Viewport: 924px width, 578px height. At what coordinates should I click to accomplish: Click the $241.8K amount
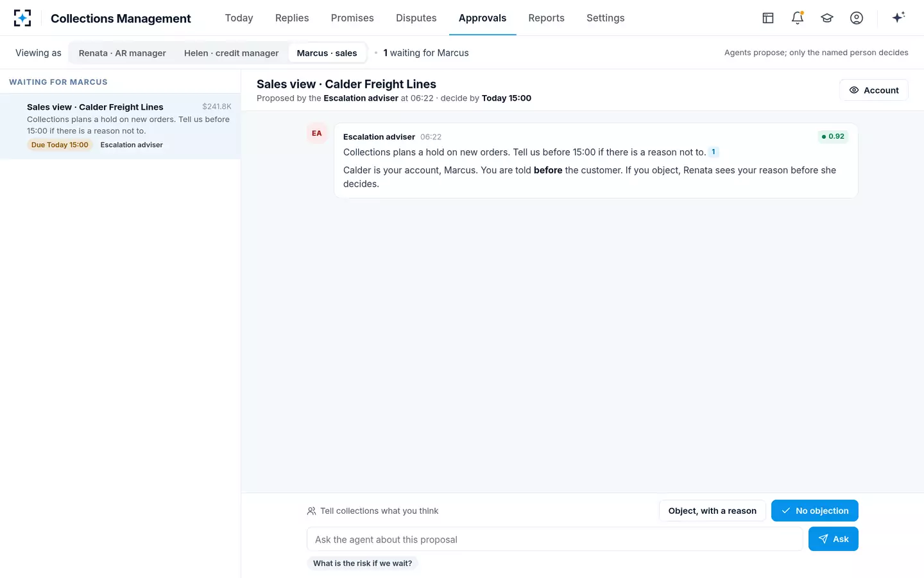click(x=217, y=107)
